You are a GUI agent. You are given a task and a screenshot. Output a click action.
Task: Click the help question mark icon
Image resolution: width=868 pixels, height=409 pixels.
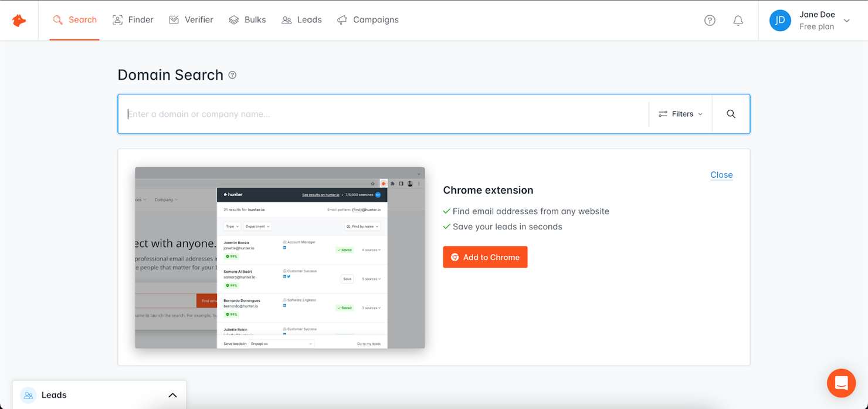710,20
